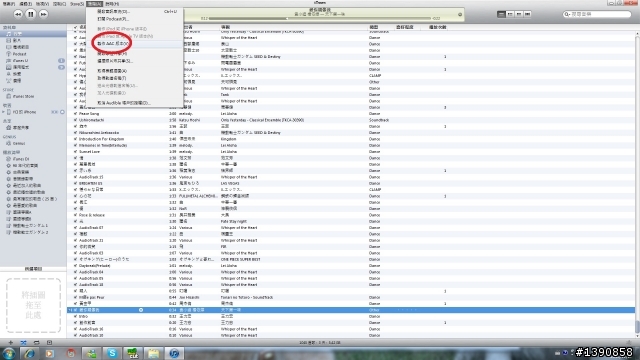640x360 pixels.
Task: Switch to grid view button
Action: [x=519, y=14]
